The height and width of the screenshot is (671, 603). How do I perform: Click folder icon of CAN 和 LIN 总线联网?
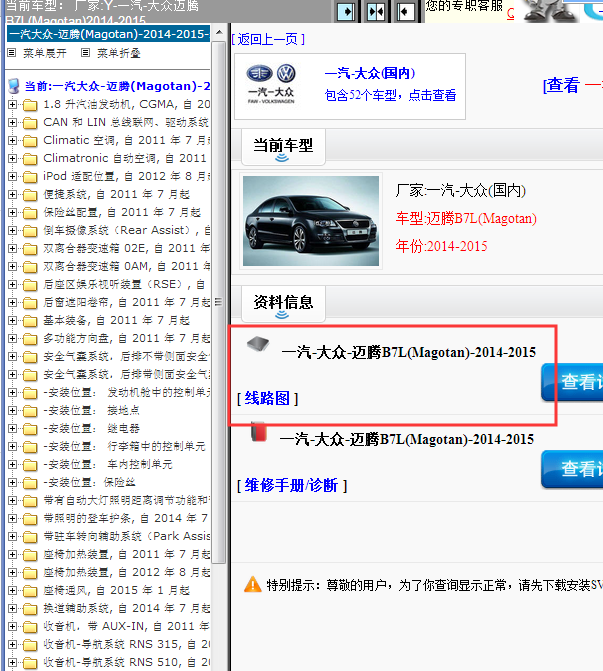tap(30, 123)
